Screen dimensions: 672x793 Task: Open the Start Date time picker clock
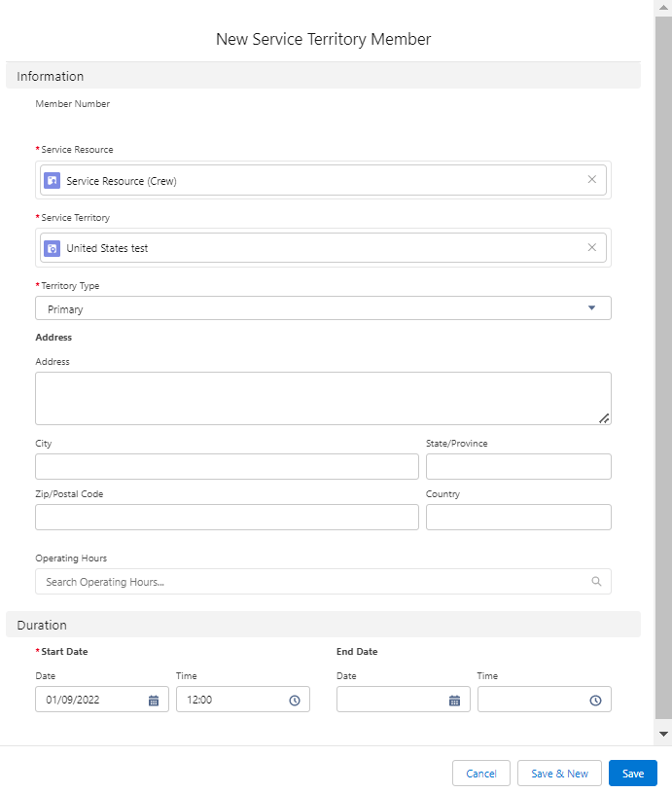pos(295,700)
